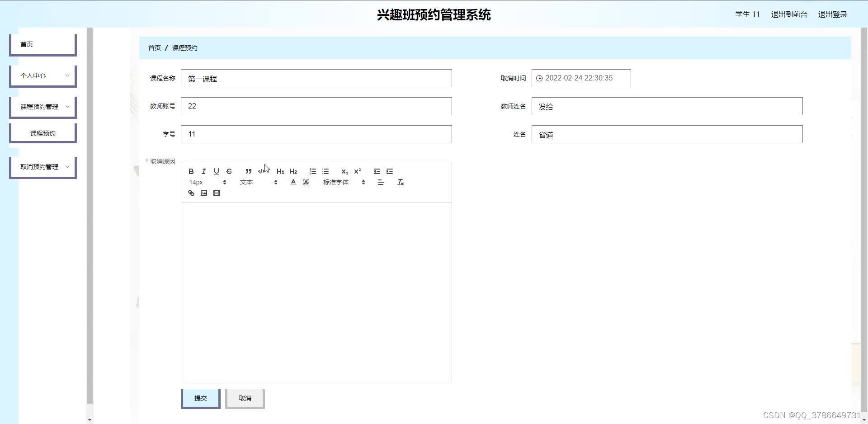868x424 pixels.
Task: Toggle underline formatting in editor
Action: tap(217, 171)
